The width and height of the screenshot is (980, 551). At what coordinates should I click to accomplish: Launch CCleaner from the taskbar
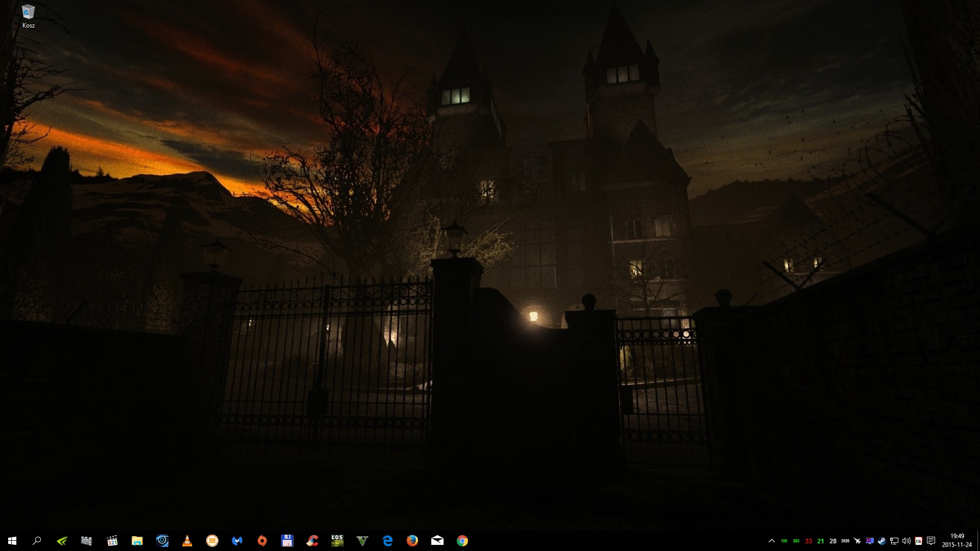(x=312, y=541)
